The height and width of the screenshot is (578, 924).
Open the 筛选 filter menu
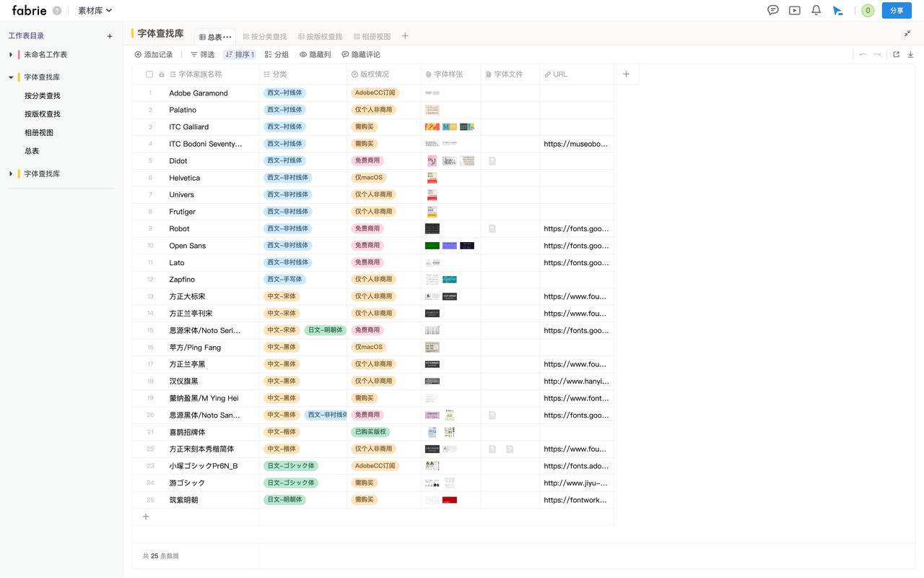pyautogui.click(x=202, y=55)
